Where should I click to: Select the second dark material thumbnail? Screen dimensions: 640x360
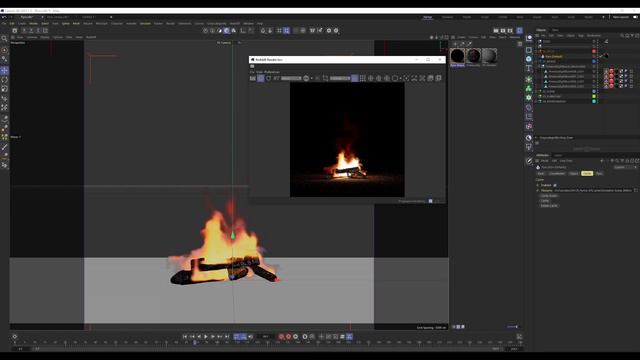[x=473, y=56]
